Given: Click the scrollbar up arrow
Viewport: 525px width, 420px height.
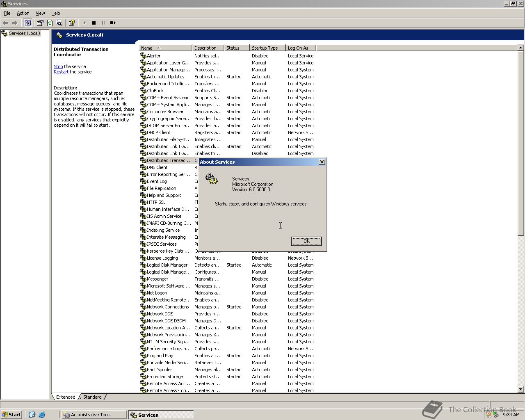Looking at the screenshot, I should (521, 48).
